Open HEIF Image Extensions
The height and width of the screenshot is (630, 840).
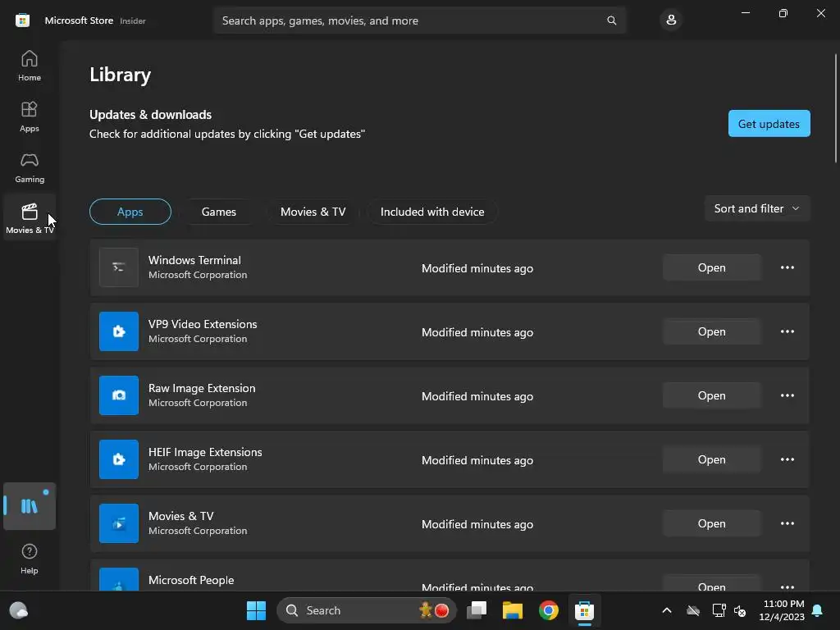click(x=711, y=459)
